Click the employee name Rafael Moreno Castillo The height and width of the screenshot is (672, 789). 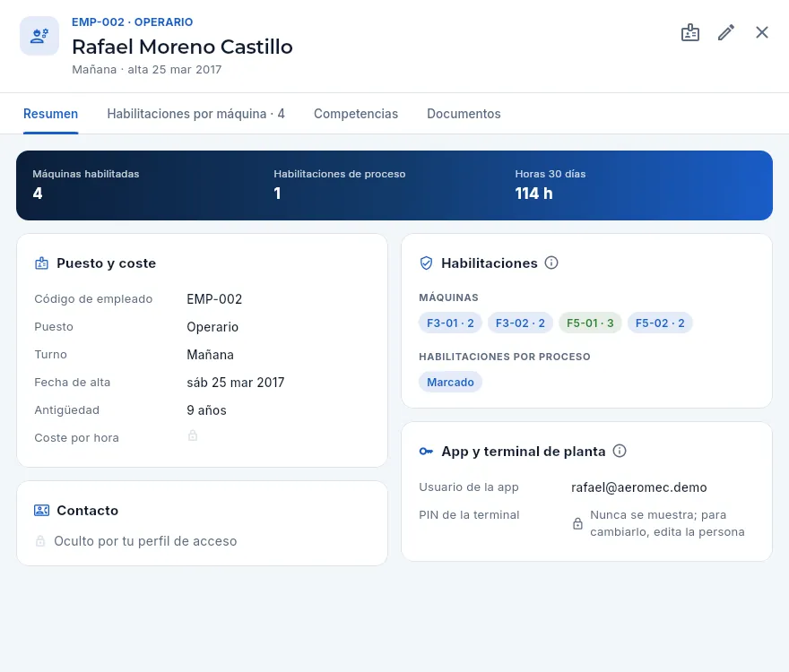pos(182,47)
